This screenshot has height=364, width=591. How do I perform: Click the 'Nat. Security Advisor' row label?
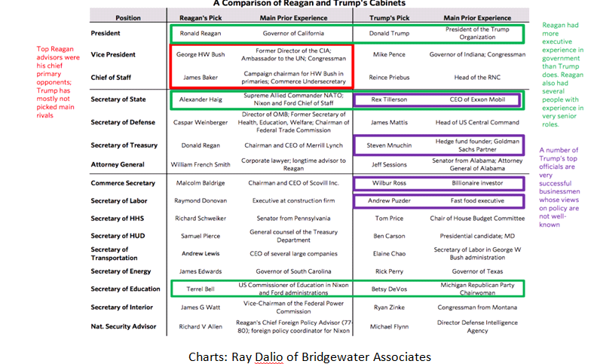124,327
